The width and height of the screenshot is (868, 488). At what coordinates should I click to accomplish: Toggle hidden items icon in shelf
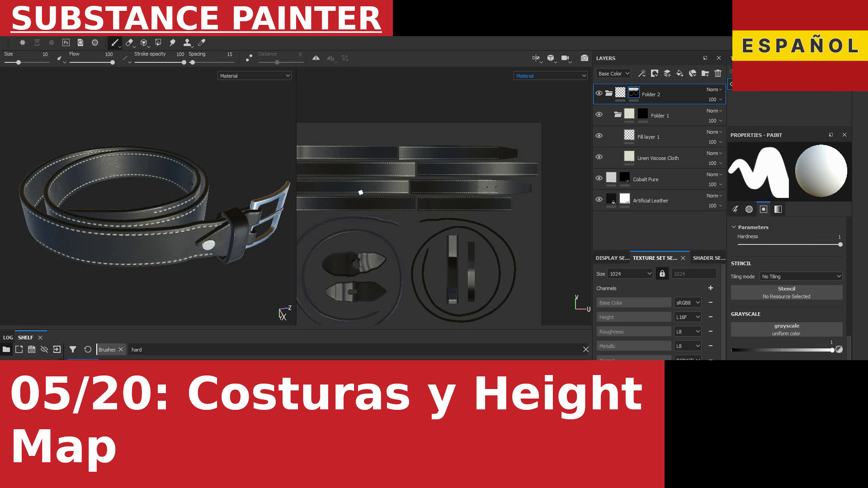point(44,349)
